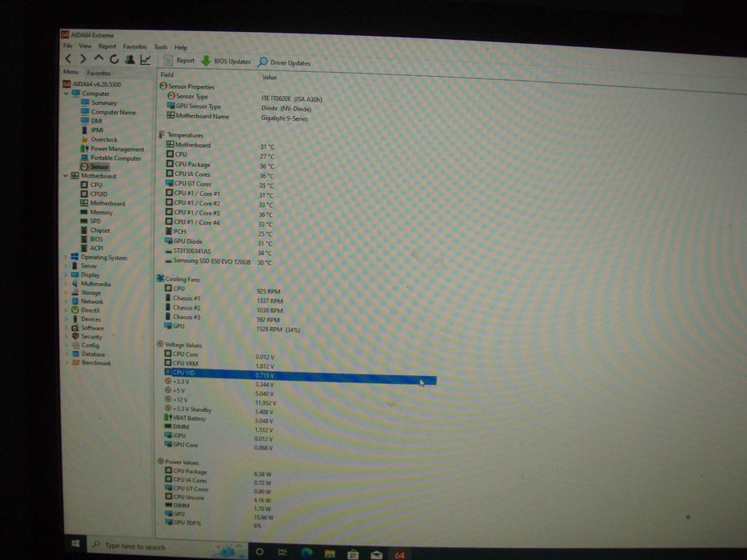The width and height of the screenshot is (747, 560).
Task: Expand the DirectX tree node
Action: [x=66, y=310]
